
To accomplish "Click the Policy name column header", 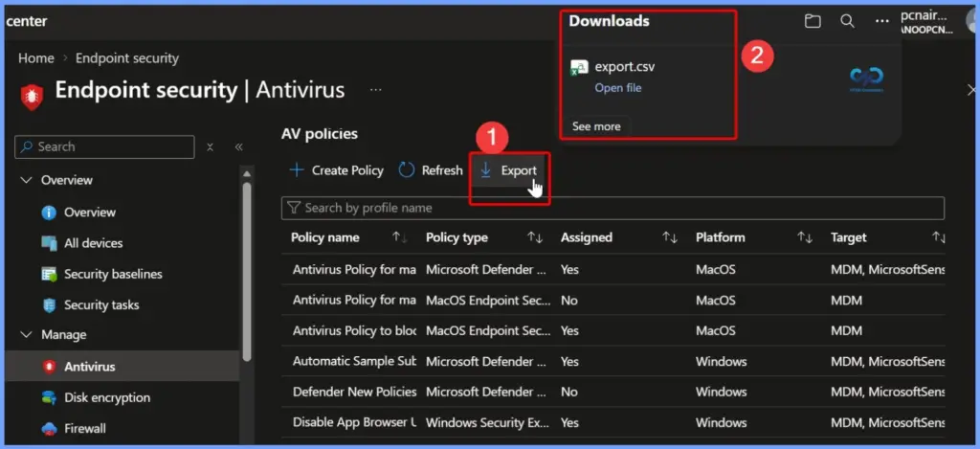I will coord(325,237).
